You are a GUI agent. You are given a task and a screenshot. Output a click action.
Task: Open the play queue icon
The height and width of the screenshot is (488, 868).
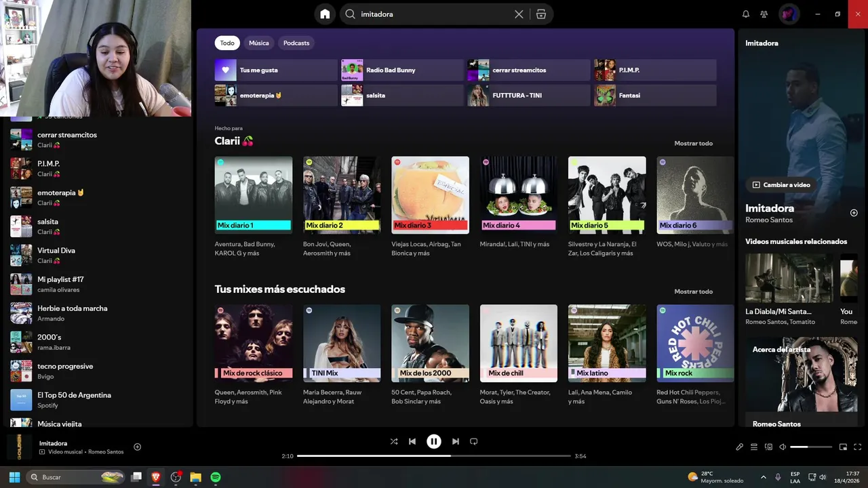(x=754, y=447)
